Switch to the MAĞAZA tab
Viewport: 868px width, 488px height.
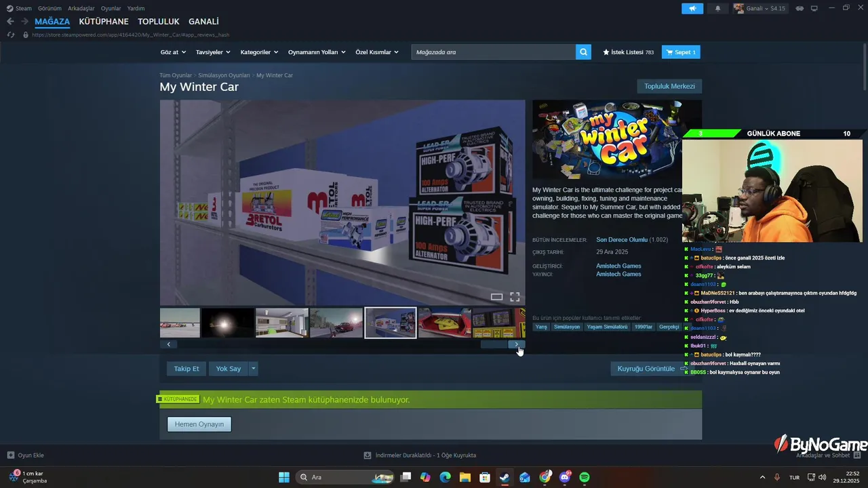tap(52, 22)
